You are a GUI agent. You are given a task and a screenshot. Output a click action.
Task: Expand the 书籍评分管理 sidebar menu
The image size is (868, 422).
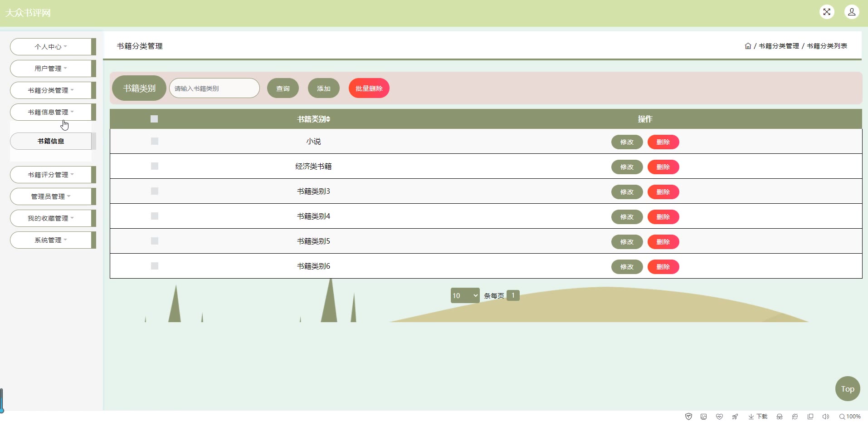[51, 175]
